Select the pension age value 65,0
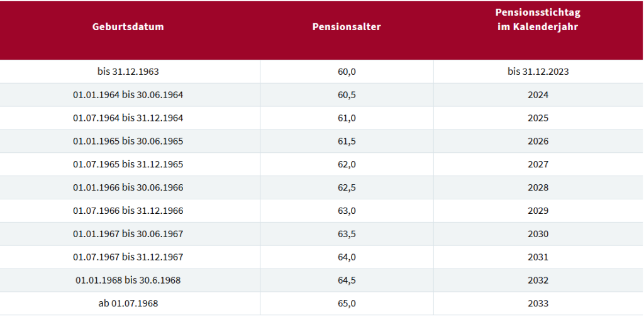This screenshot has width=644, height=317. [347, 304]
